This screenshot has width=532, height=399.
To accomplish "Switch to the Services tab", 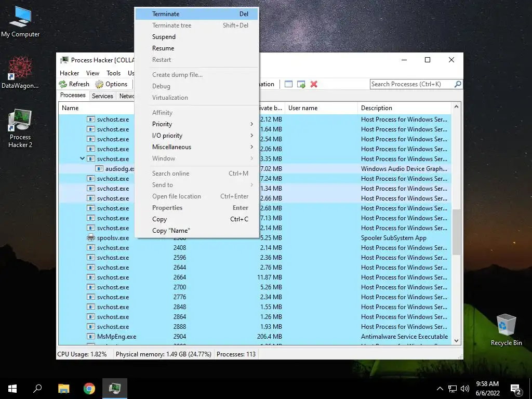I will pyautogui.click(x=102, y=96).
